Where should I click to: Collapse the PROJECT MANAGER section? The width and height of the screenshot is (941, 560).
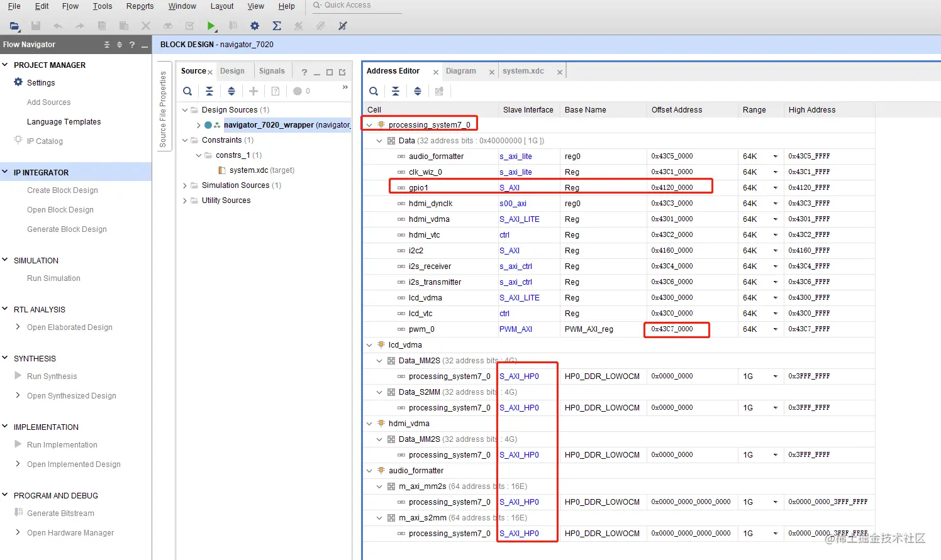point(5,65)
